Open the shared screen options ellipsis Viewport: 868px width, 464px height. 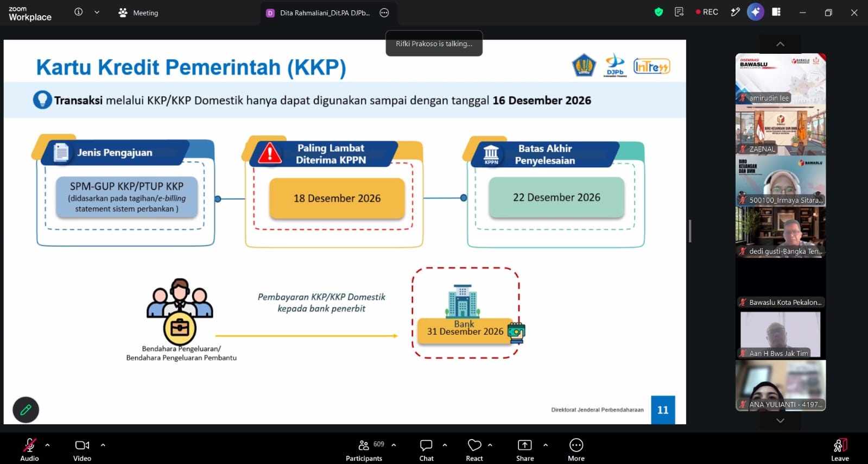[x=384, y=12]
